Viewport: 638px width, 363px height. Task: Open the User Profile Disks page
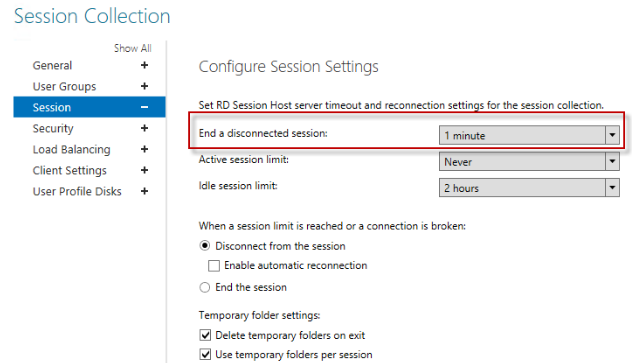77,191
